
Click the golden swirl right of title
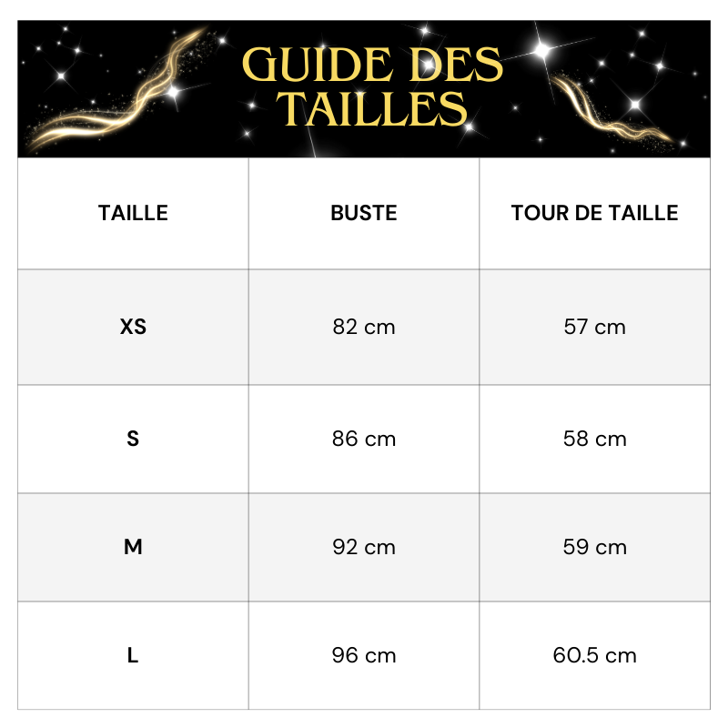tap(611, 109)
